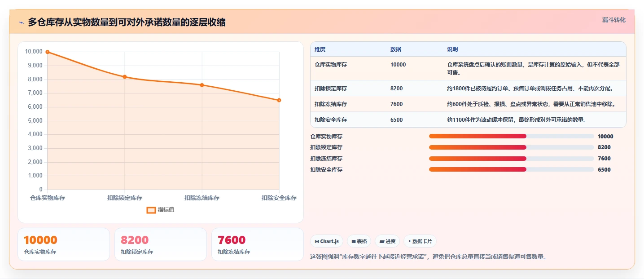
Task: Select the 扣除冻结库存 table row cell
Action: (x=331, y=104)
